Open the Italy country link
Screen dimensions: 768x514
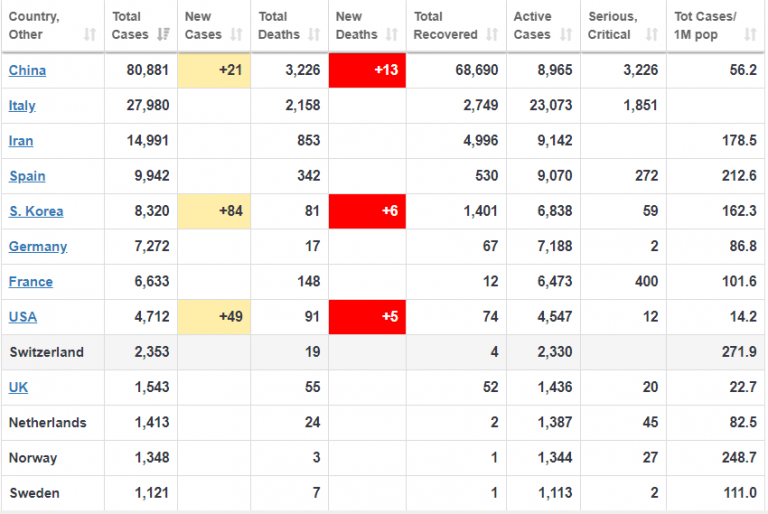(x=23, y=106)
